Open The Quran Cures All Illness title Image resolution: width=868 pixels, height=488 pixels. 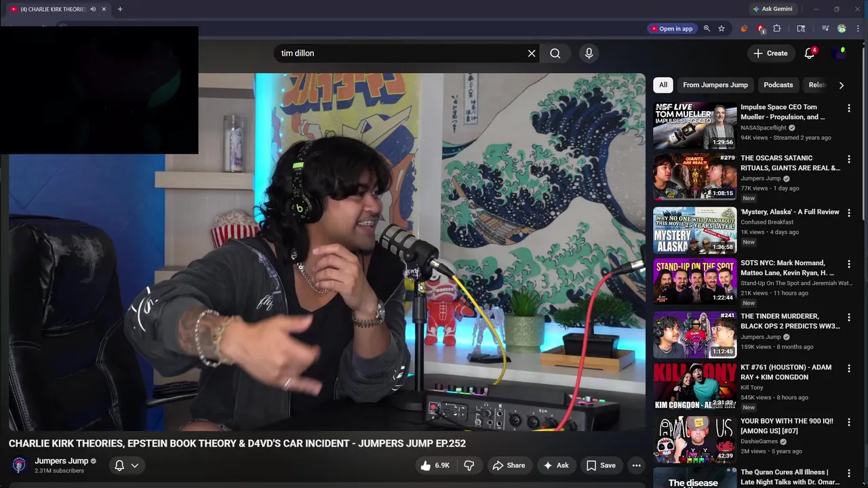click(790, 477)
